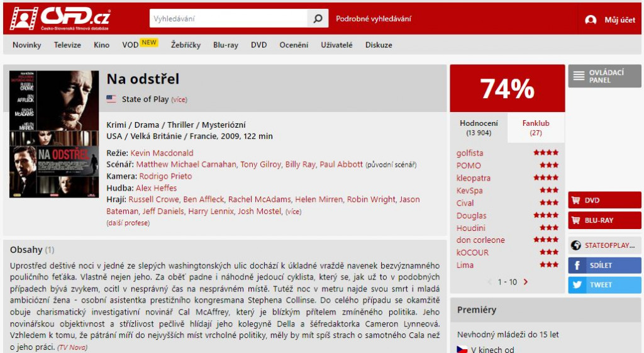Visit the STATEOFPLAY... official site button
The image size is (644, 353).
(x=604, y=245)
